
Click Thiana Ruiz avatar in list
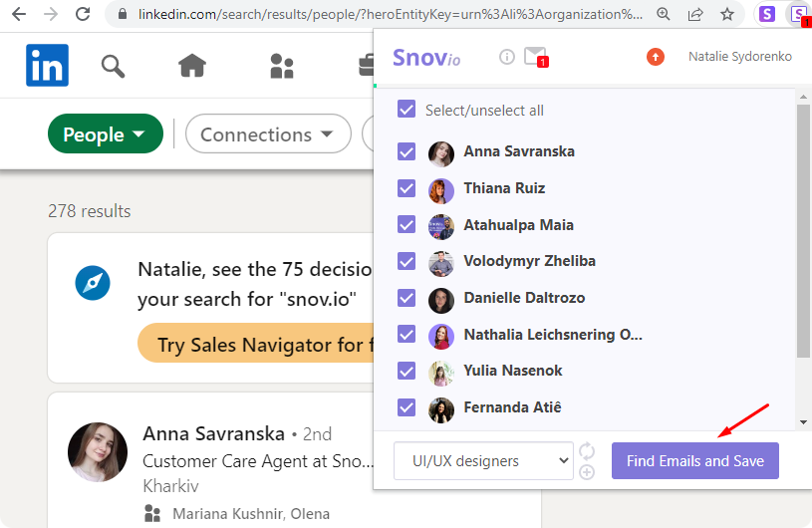441,190
